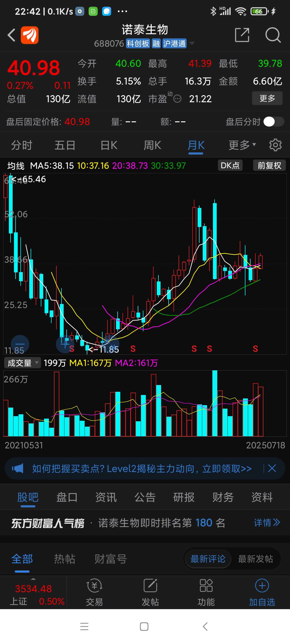
Task: Open 详情 popularity ranking link
Action: coord(267,523)
